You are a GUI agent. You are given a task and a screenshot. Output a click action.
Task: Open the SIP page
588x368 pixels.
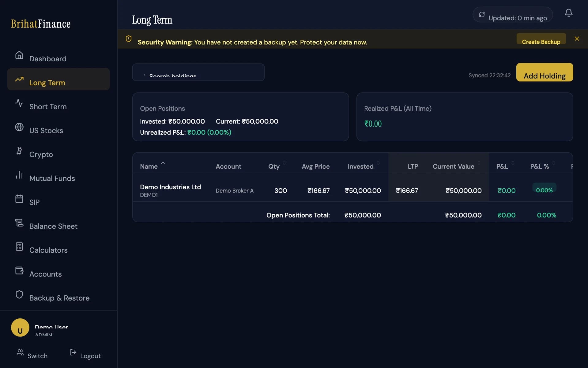pyautogui.click(x=58, y=199)
